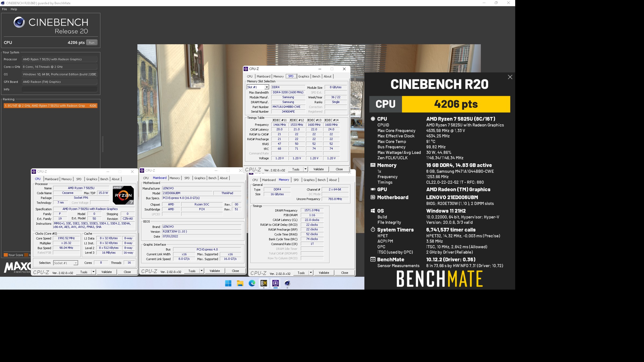Click the Motherboard icon in BenchMate
The width and height of the screenshot is (644, 362).
[x=373, y=197]
